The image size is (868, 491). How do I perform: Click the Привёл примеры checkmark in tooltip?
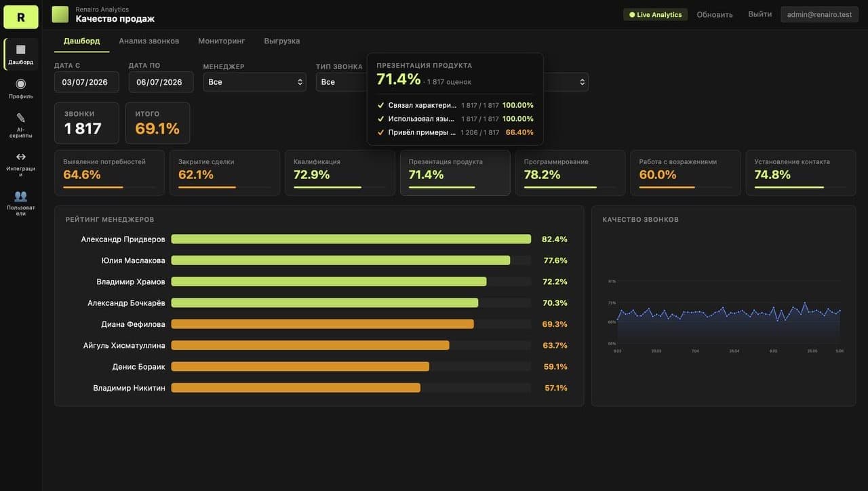click(381, 132)
